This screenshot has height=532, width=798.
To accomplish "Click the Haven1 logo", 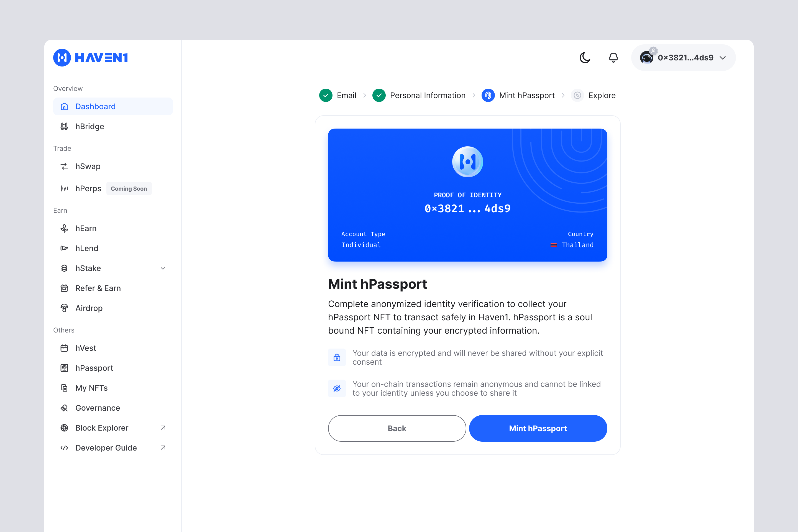I will click(91, 58).
